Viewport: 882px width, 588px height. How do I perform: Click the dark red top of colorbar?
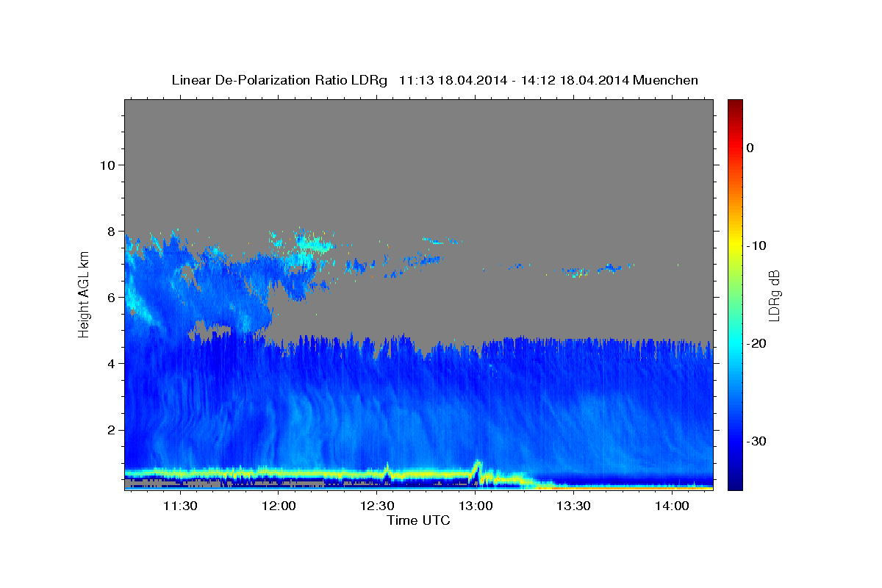[735, 104]
